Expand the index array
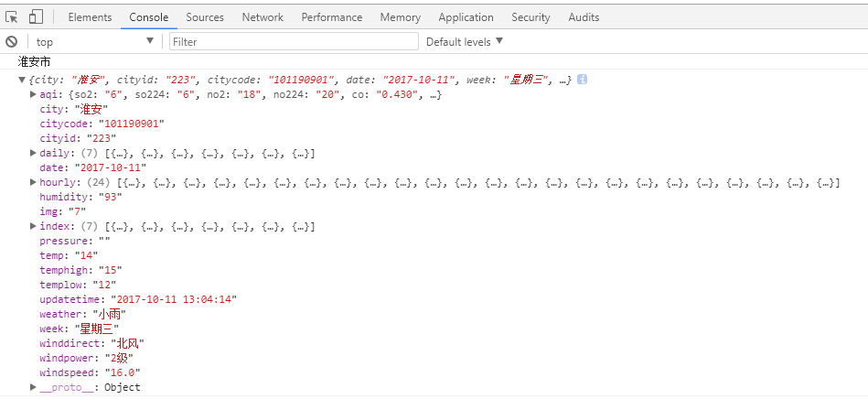 [x=34, y=226]
